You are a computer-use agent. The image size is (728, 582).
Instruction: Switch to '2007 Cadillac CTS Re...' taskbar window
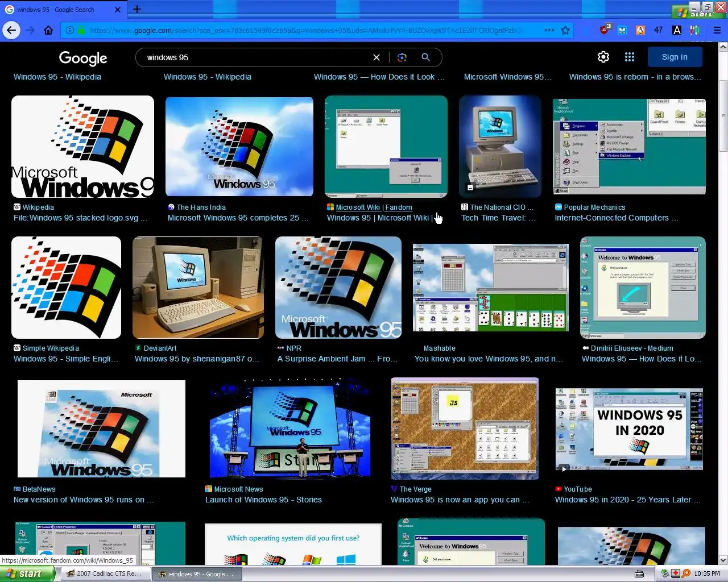(106, 574)
